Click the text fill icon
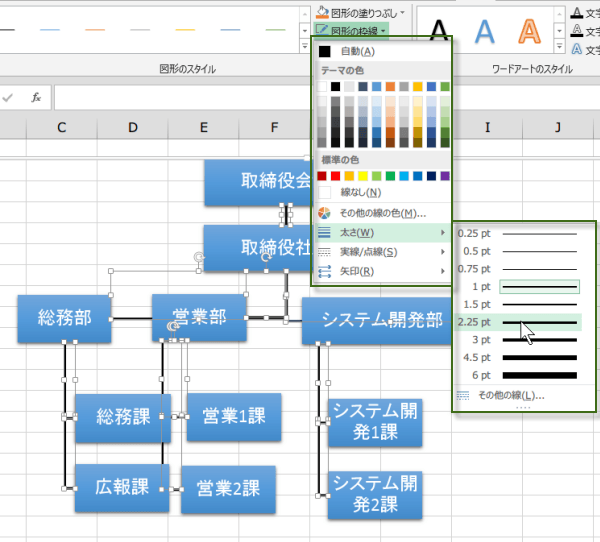Image resolution: width=600 pixels, height=542 pixels. [577, 13]
